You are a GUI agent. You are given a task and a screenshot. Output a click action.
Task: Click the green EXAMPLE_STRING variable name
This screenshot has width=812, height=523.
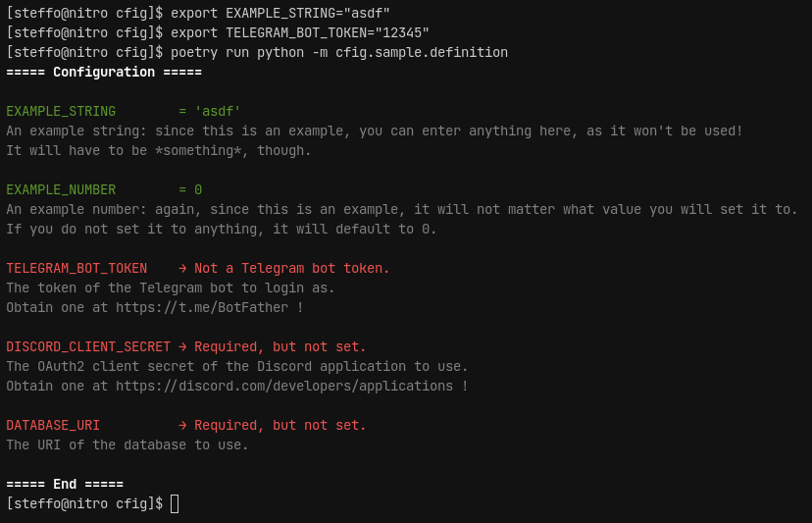61,112
